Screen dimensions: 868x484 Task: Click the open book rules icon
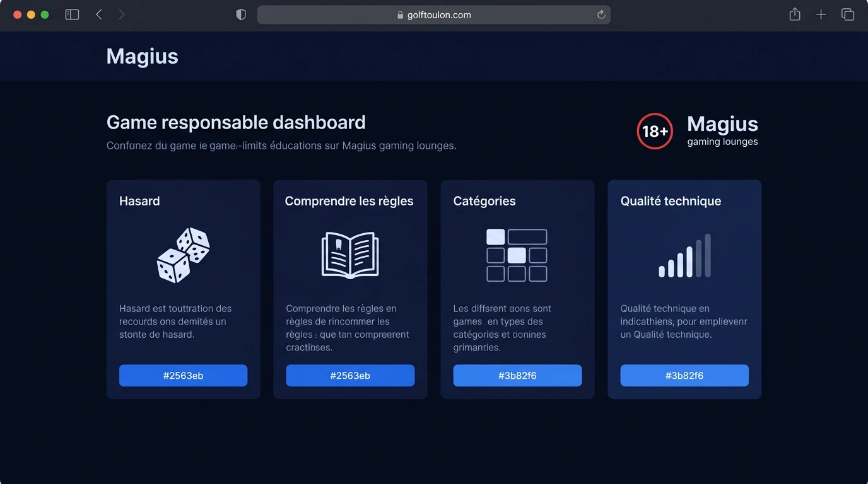pyautogui.click(x=350, y=255)
